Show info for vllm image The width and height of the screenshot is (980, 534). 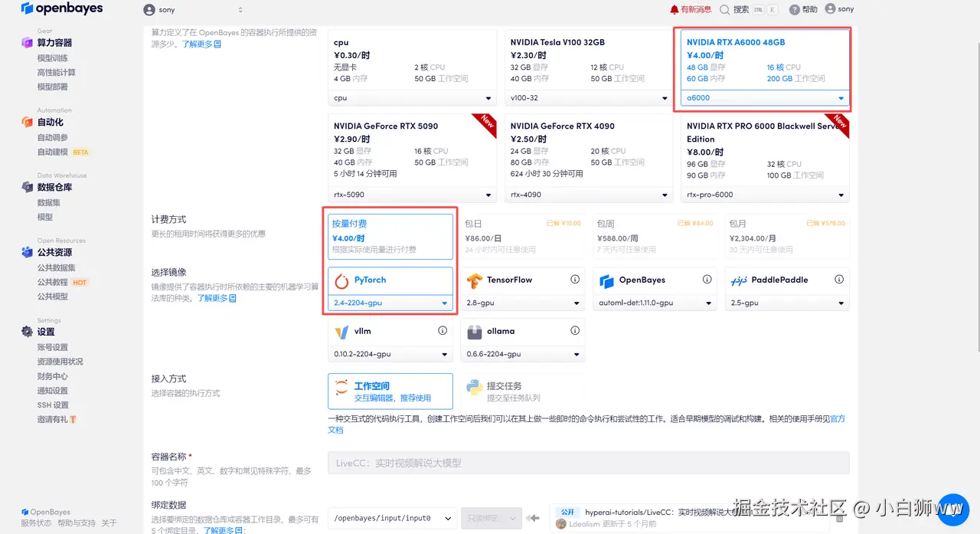pos(442,331)
